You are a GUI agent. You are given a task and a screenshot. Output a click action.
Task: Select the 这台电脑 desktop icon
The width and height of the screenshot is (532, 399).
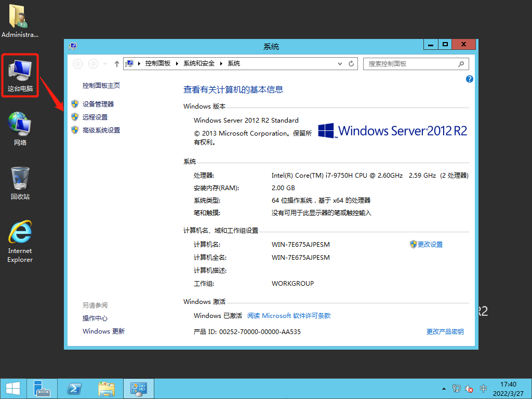(20, 76)
